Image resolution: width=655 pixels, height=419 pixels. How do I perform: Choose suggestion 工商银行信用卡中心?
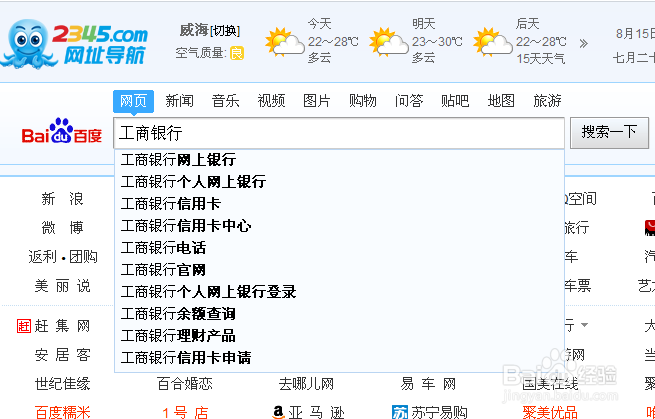pyautogui.click(x=339, y=226)
